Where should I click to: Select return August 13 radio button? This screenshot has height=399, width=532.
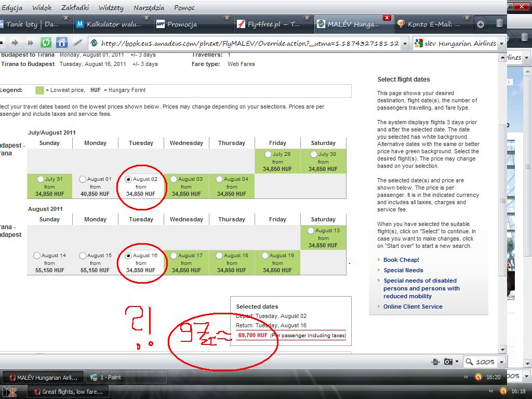point(311,231)
